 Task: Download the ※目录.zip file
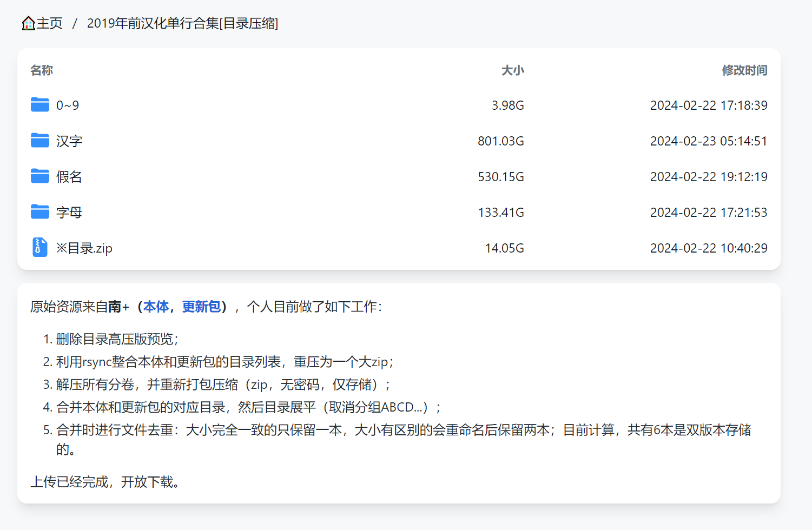point(84,248)
